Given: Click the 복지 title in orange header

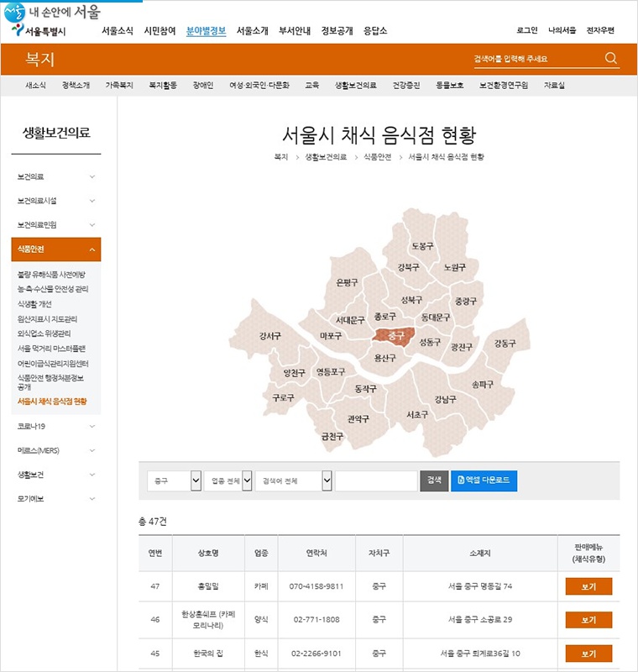Looking at the screenshot, I should [39, 59].
